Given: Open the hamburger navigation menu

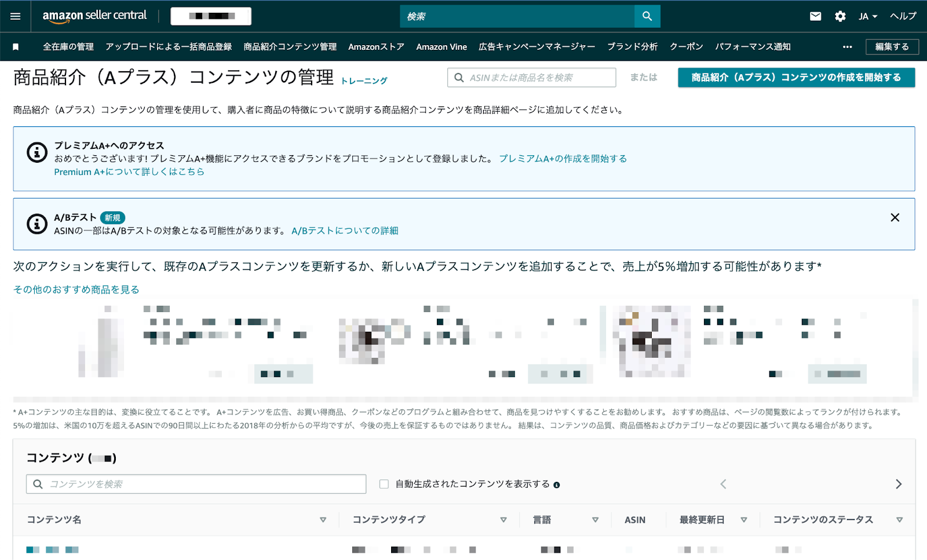Looking at the screenshot, I should tap(16, 16).
